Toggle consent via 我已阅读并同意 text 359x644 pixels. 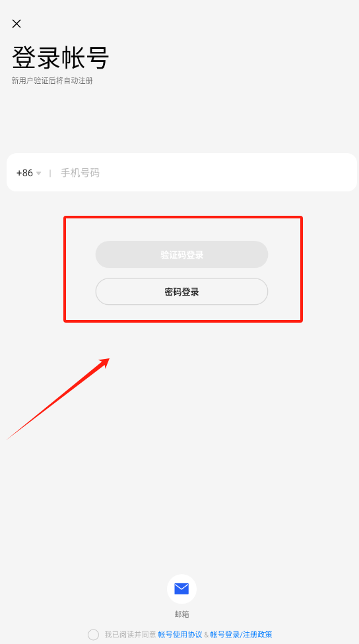pyautogui.click(x=130, y=635)
